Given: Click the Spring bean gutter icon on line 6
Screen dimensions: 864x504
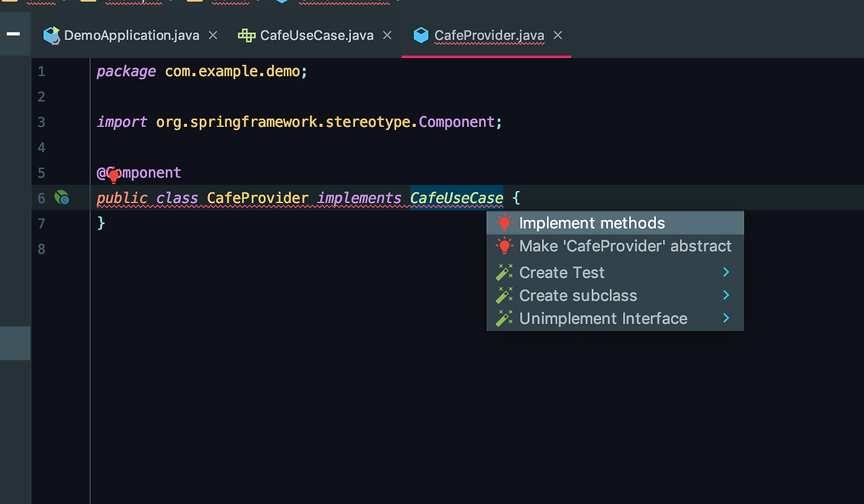Looking at the screenshot, I should [x=61, y=198].
